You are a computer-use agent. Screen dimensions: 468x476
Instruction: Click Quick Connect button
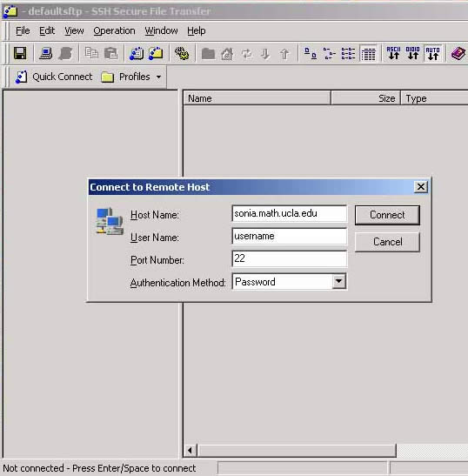coord(54,77)
